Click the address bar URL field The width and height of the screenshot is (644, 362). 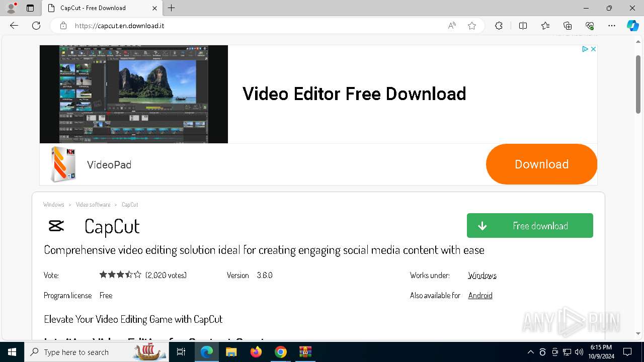257,26
